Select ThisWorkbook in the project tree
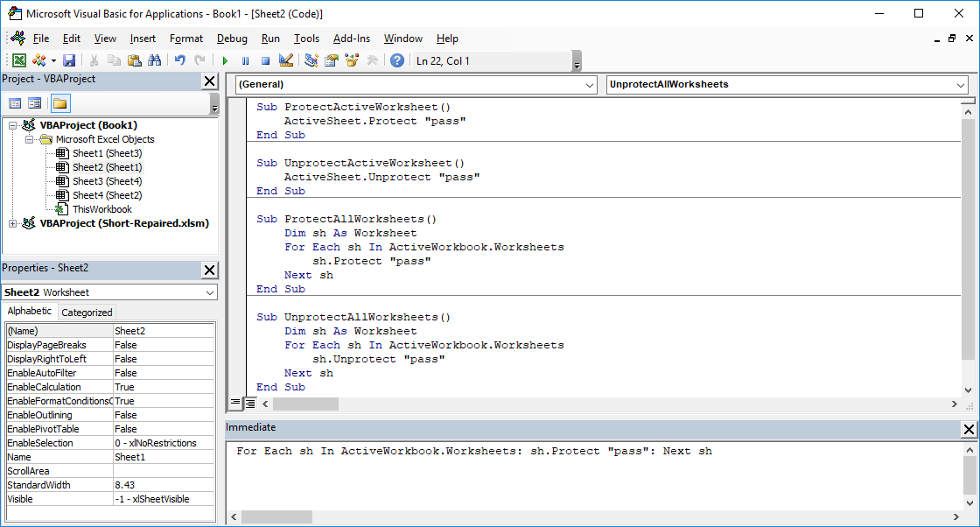 coord(101,209)
